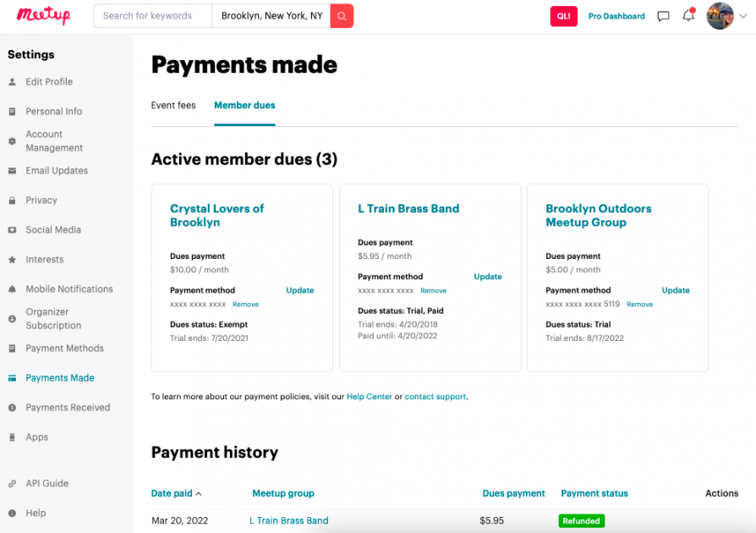Switch to the Event fees tab
This screenshot has height=533, width=756.
point(173,105)
